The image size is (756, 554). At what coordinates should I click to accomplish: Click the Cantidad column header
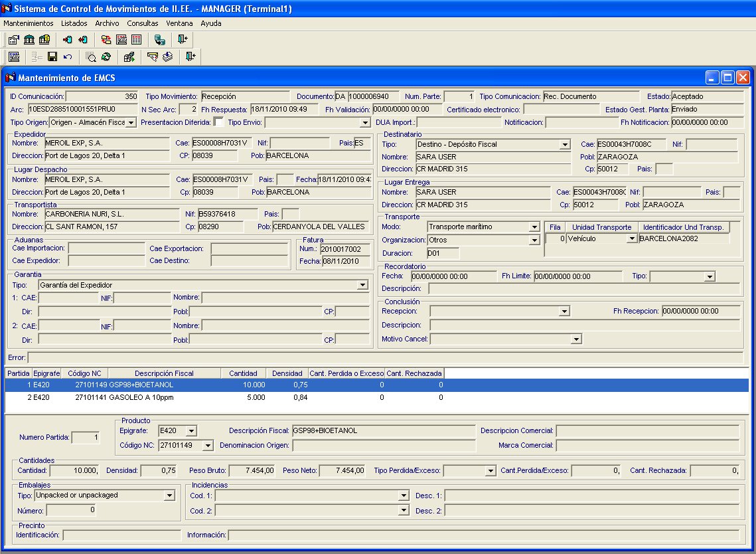[x=243, y=373]
